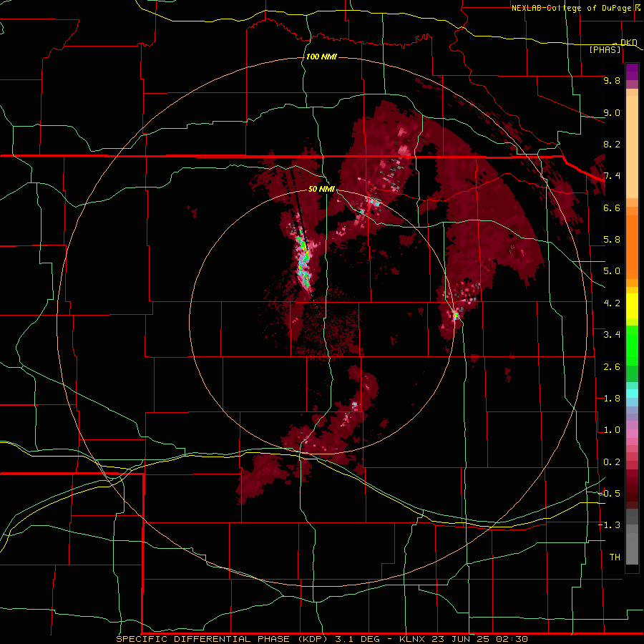Screen dimensions: 644x644
Task: Click the 2.6 scale label
Action: (x=612, y=367)
